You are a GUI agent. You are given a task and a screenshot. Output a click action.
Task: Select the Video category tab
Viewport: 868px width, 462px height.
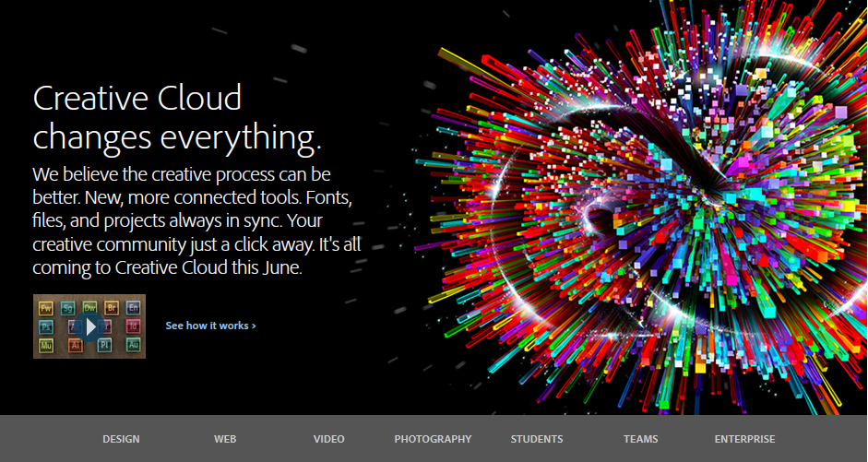click(x=328, y=439)
